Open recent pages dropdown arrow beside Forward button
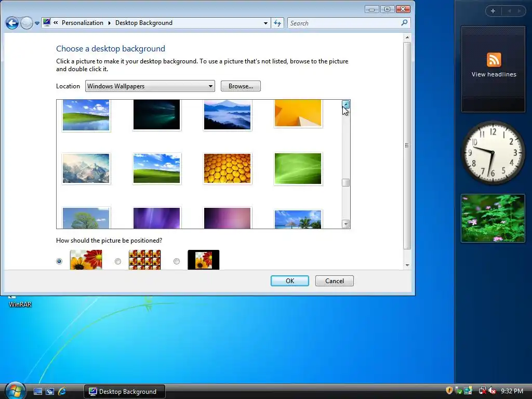 click(37, 23)
